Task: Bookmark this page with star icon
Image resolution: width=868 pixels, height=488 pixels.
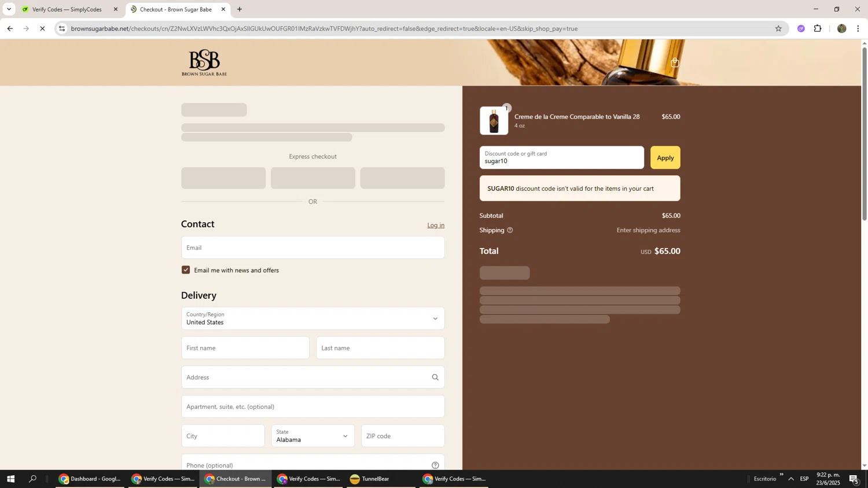Action: click(x=778, y=28)
